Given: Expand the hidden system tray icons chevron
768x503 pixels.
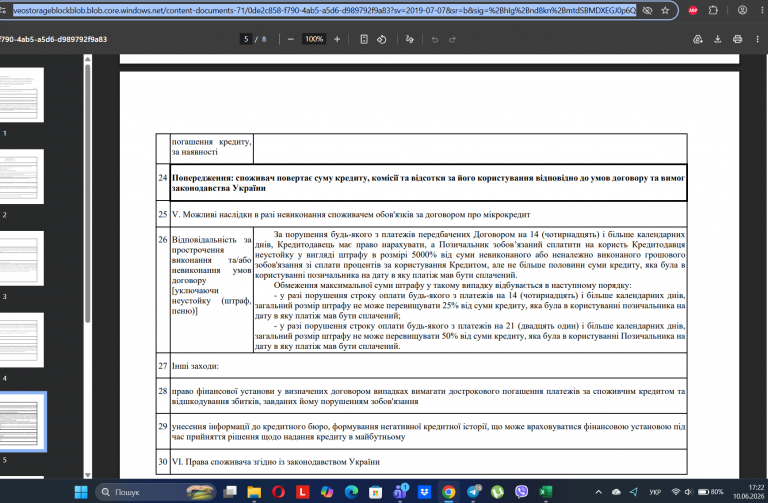Looking at the screenshot, I should [599, 492].
